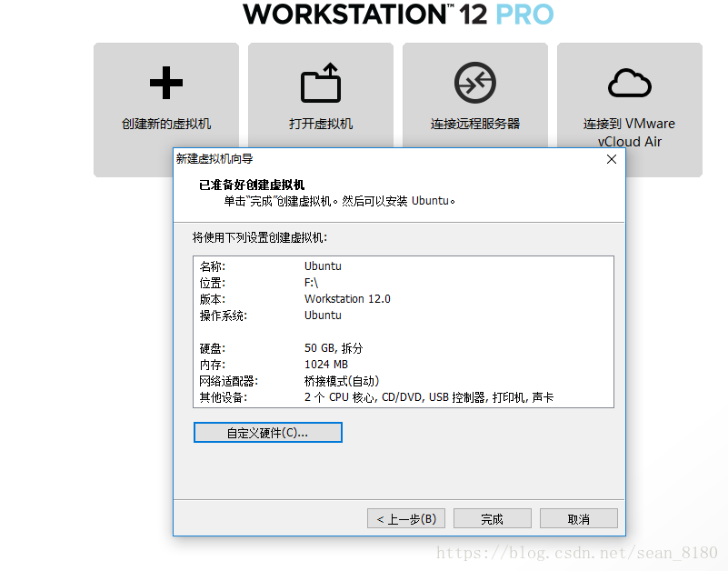
Task: Click the open virtual machine folder icon
Action: tap(321, 83)
